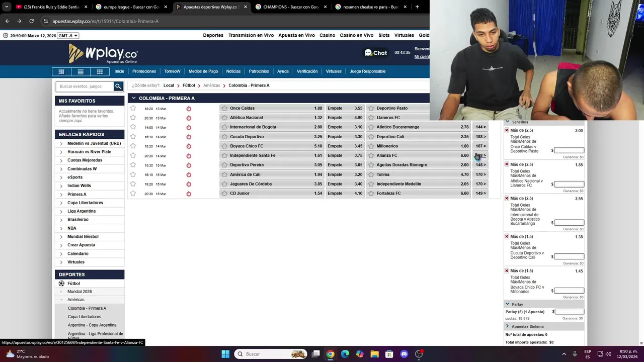
Task: Expand 149 markets for CD Junior match
Action: (x=480, y=194)
